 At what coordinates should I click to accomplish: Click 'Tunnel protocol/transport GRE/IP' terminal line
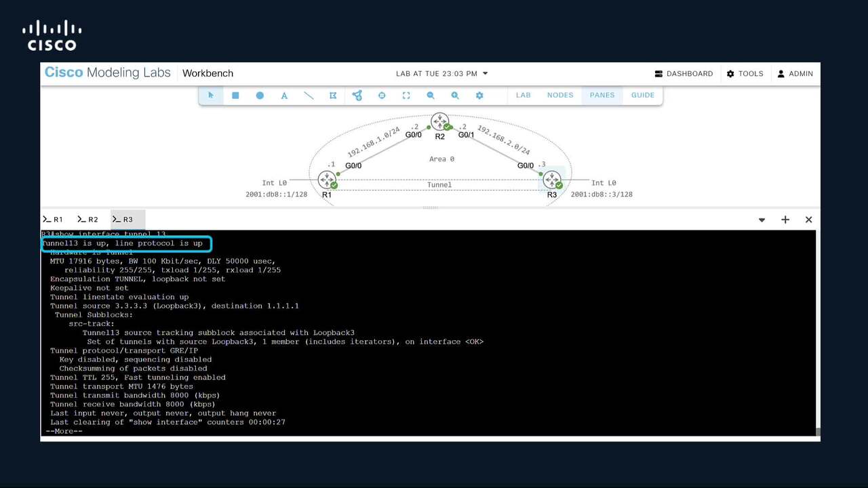[124, 350]
